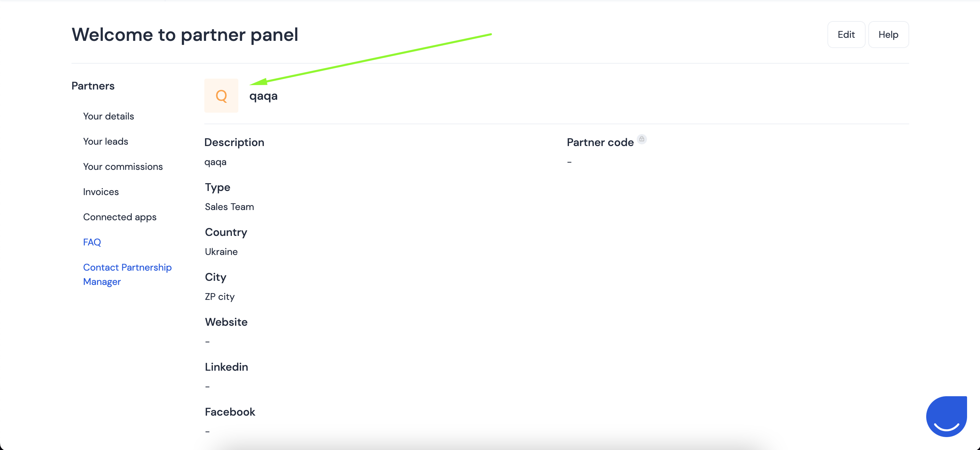Go to Your leads section
The image size is (980, 450).
tap(105, 142)
